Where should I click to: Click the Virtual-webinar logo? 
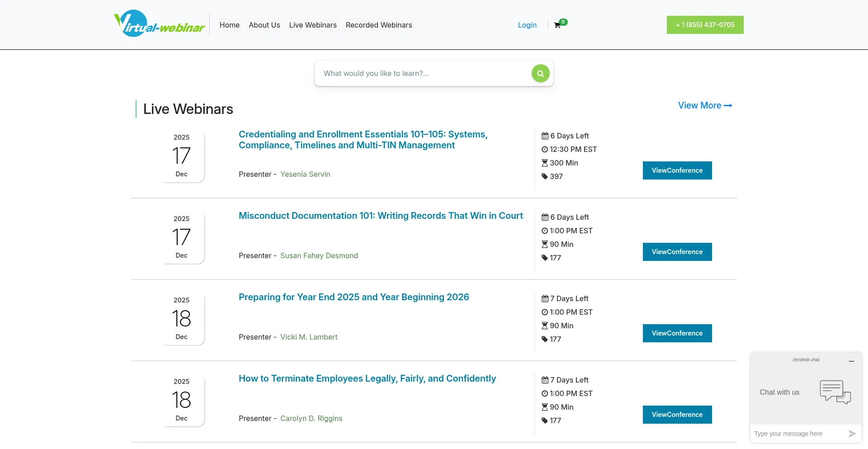pyautogui.click(x=159, y=24)
